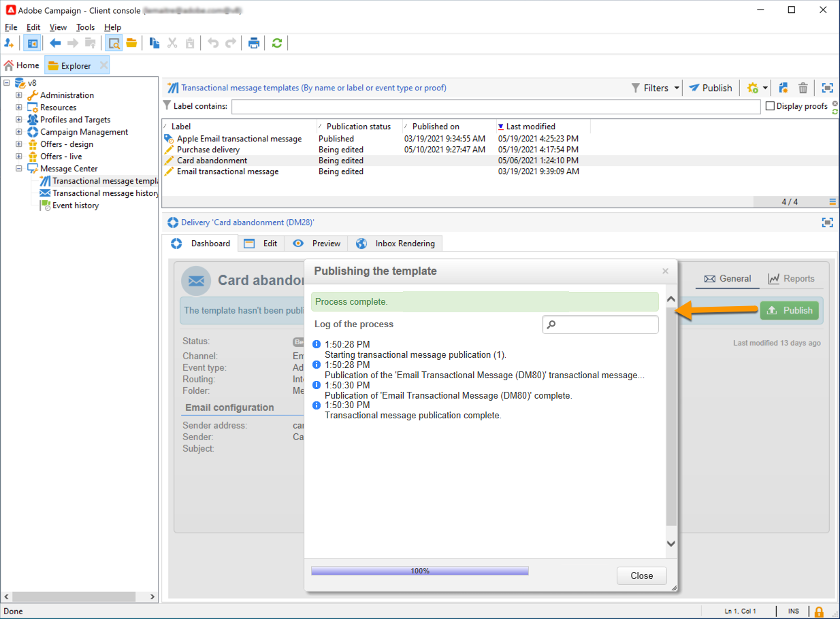840x619 pixels.
Task: Click the blue back arrow icon
Action: (x=55, y=43)
